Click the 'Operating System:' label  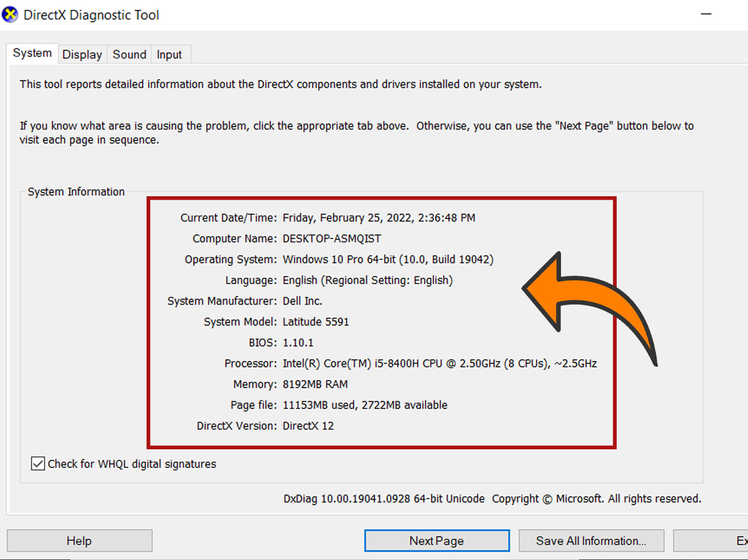click(x=231, y=259)
